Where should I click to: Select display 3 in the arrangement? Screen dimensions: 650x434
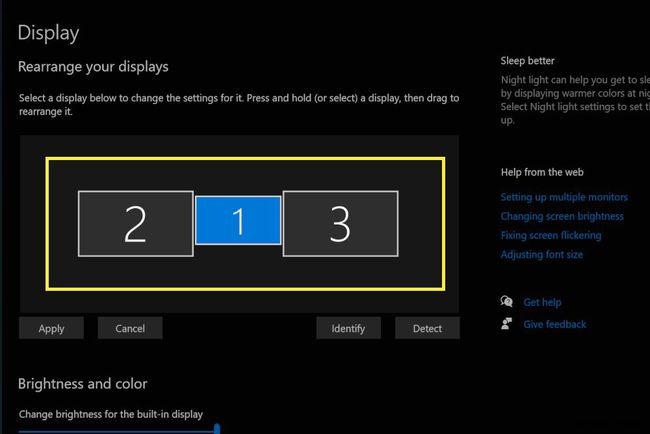click(340, 223)
